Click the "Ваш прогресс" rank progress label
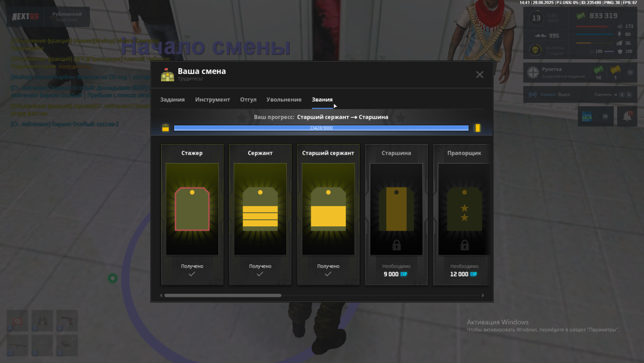 [x=274, y=117]
